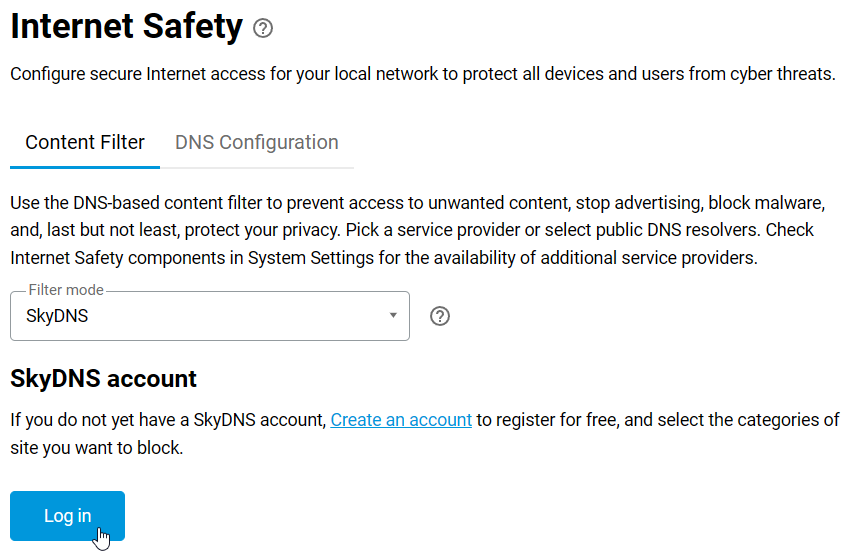Click the Create an account link
The image size is (862, 551).
pos(401,420)
